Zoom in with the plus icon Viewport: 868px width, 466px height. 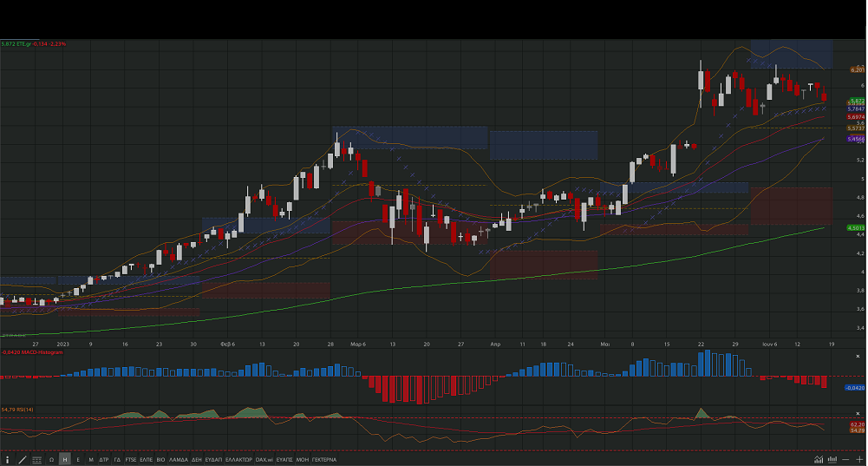pos(859,459)
